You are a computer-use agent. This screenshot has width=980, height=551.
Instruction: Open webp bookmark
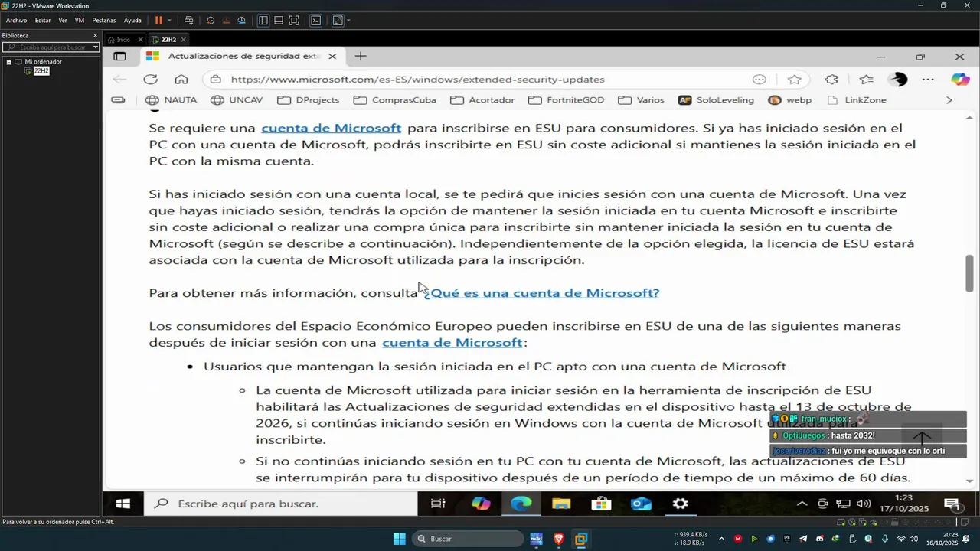click(789, 100)
